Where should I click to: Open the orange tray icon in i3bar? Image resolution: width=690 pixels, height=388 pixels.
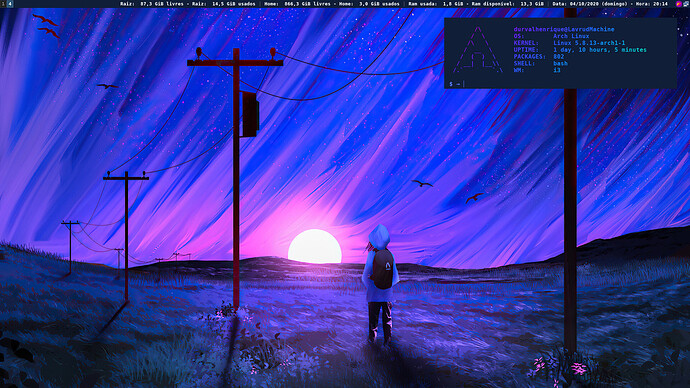click(678, 4)
